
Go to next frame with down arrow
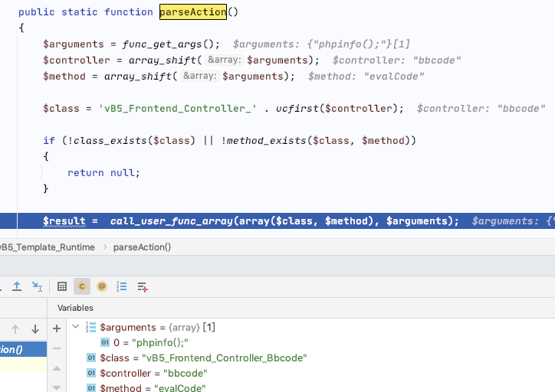(x=34, y=329)
